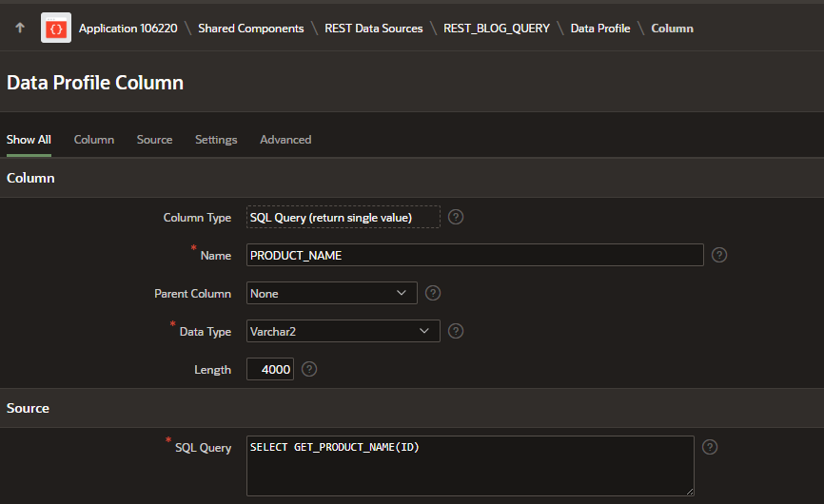The width and height of the screenshot is (824, 504).
Task: Expand the Parent Column dropdown
Action: click(331, 293)
